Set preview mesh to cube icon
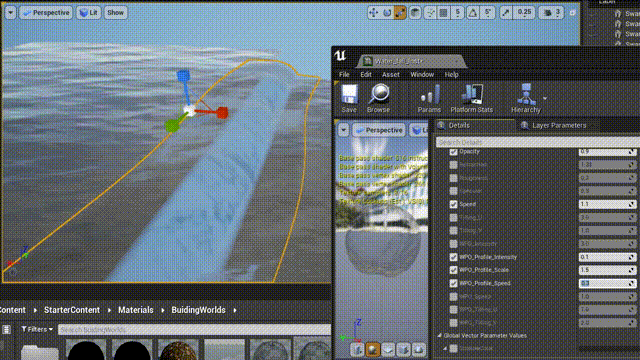The height and width of the screenshot is (360, 640). click(x=403, y=350)
